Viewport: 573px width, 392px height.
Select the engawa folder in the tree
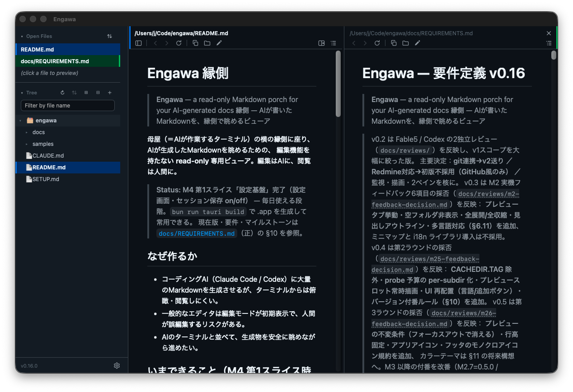[x=68, y=121]
